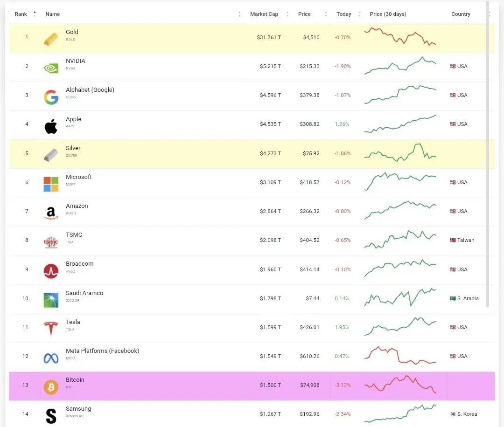Viewport: 504px width, 427px height.
Task: Open the Saudi Aramco link
Action: [x=84, y=293]
